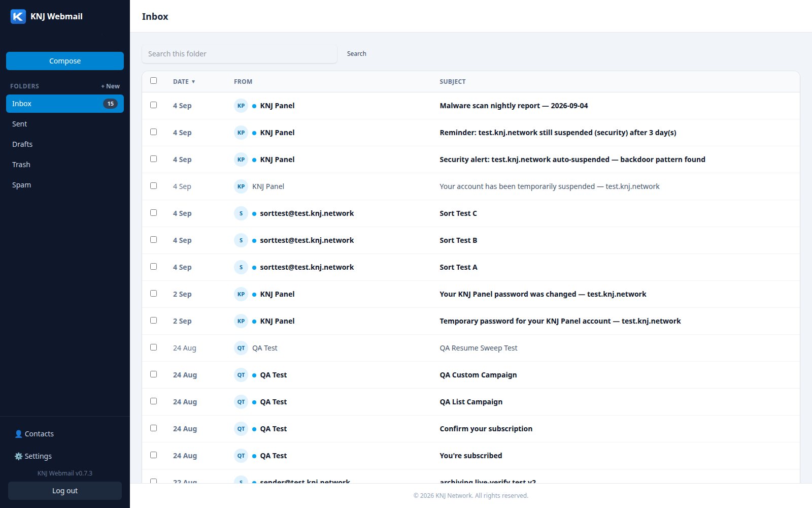Open the temporarily suspended account email
The width and height of the screenshot is (812, 508).
tap(471, 186)
